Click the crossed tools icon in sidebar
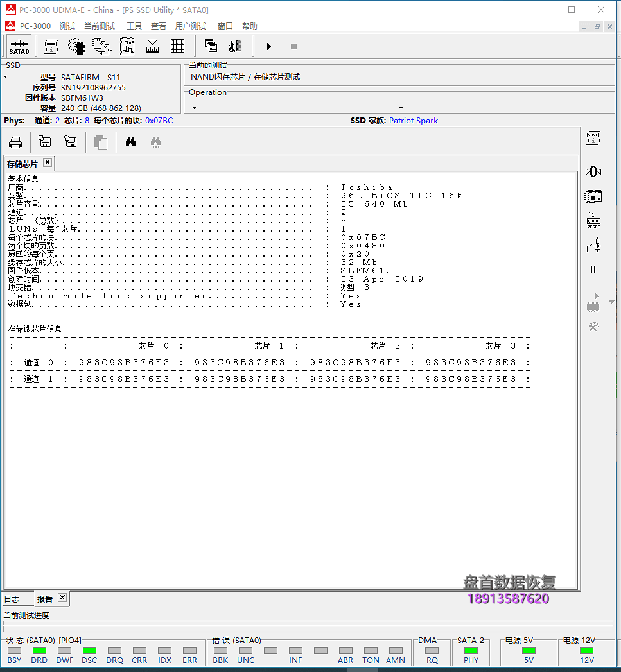The width and height of the screenshot is (621, 672). pyautogui.click(x=593, y=327)
